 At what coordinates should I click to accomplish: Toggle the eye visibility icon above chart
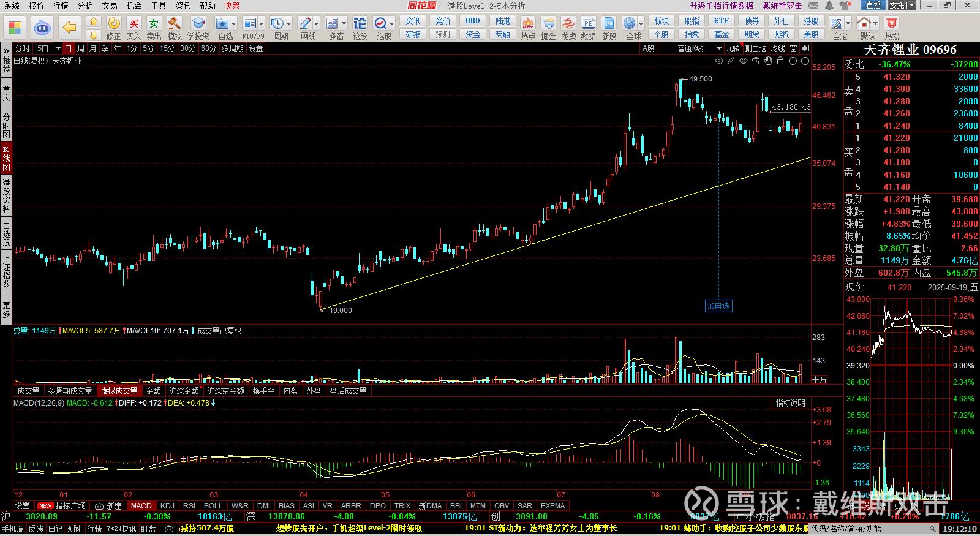click(744, 61)
